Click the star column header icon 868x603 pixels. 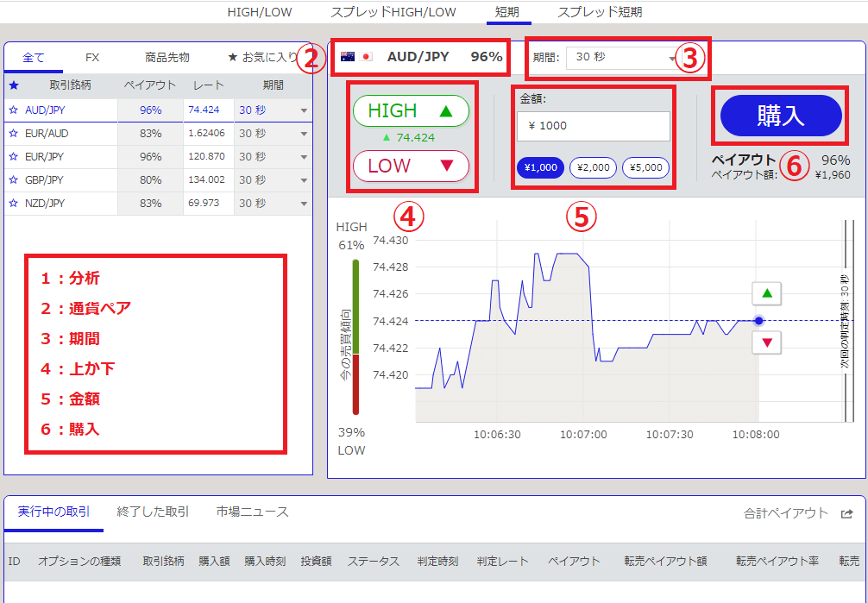[x=14, y=85]
